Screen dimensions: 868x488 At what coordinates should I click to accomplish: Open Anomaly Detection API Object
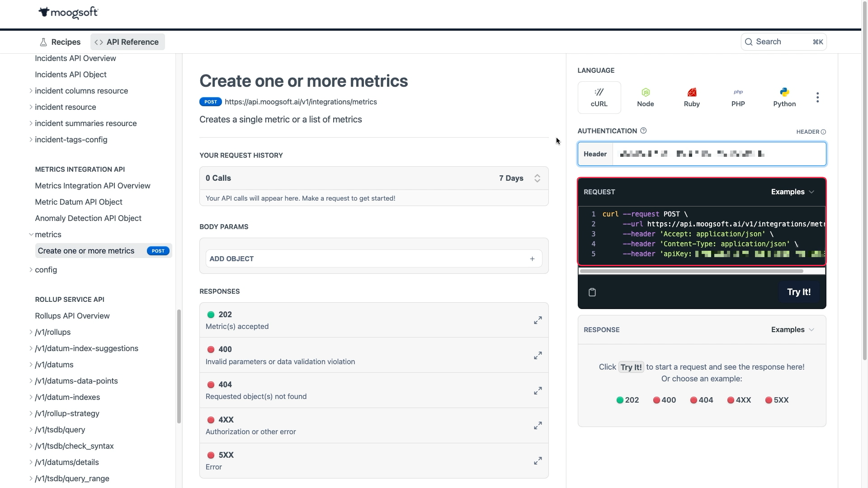coord(88,218)
